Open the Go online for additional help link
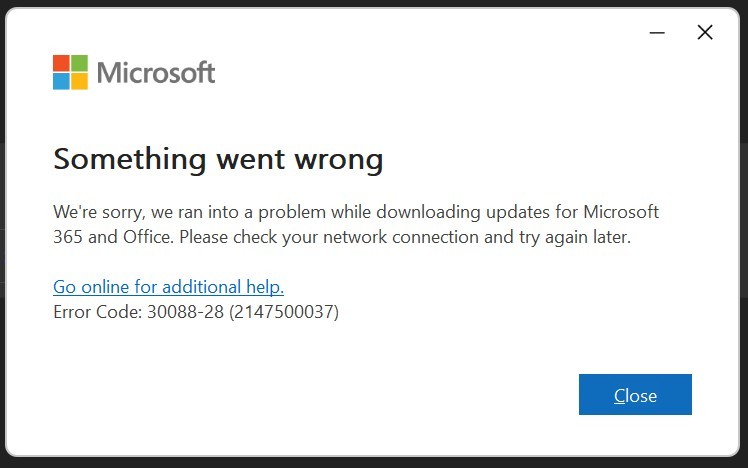Viewport: 748px width, 468px height. pos(168,287)
